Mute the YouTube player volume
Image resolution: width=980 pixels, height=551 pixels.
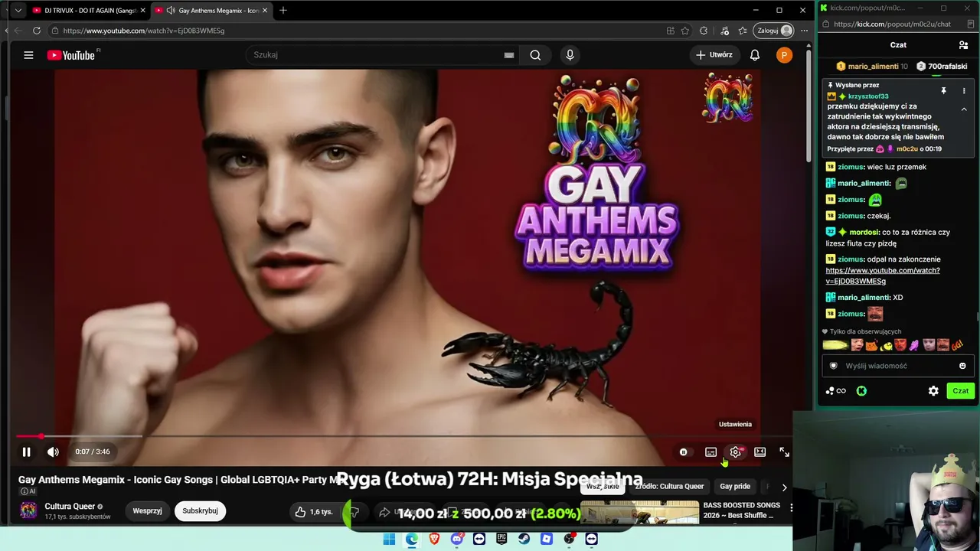pyautogui.click(x=53, y=452)
